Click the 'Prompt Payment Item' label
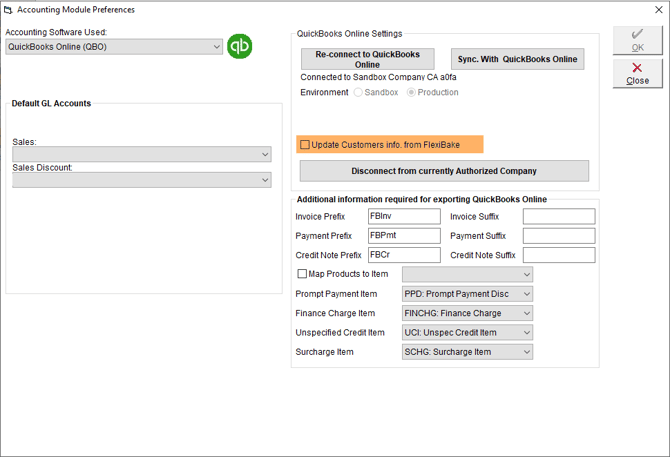670x457 pixels. pos(336,294)
